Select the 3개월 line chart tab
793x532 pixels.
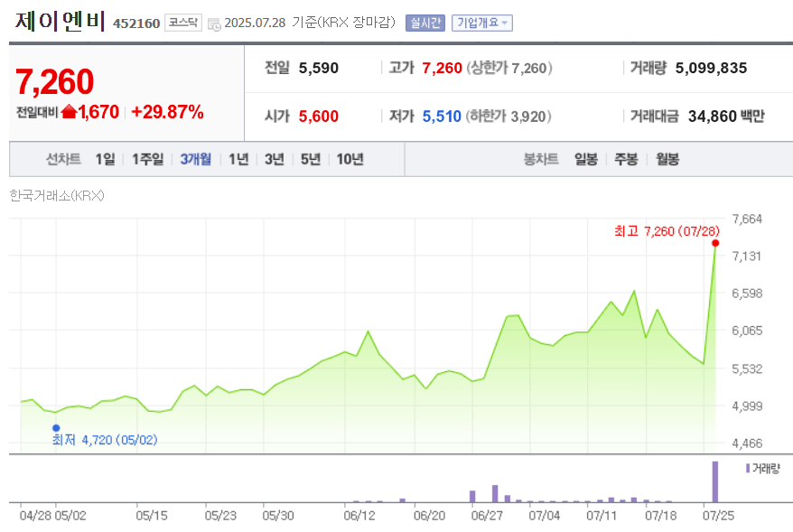(x=196, y=159)
